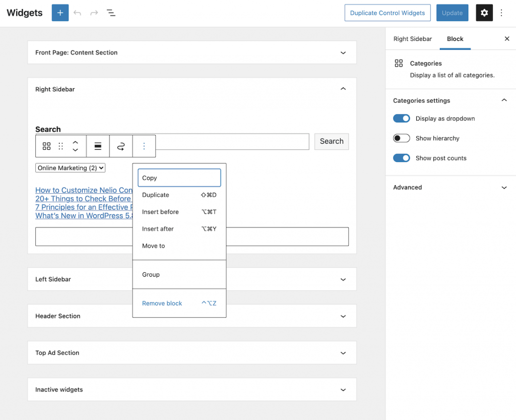Select Move to in the block menu
This screenshot has width=516, height=420.
(x=179, y=246)
